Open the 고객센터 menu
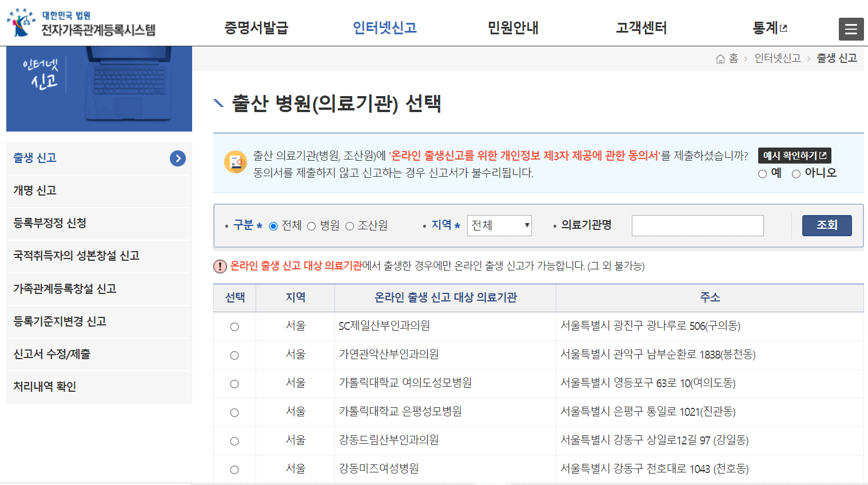 point(641,27)
